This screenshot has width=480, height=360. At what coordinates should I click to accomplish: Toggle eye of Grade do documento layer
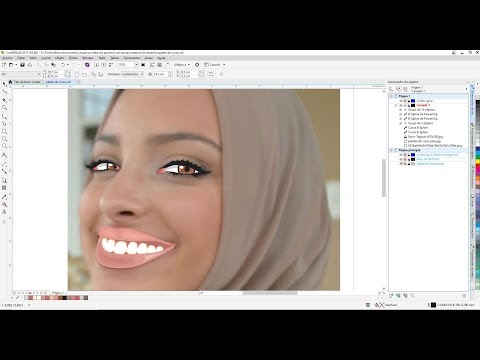point(401,164)
